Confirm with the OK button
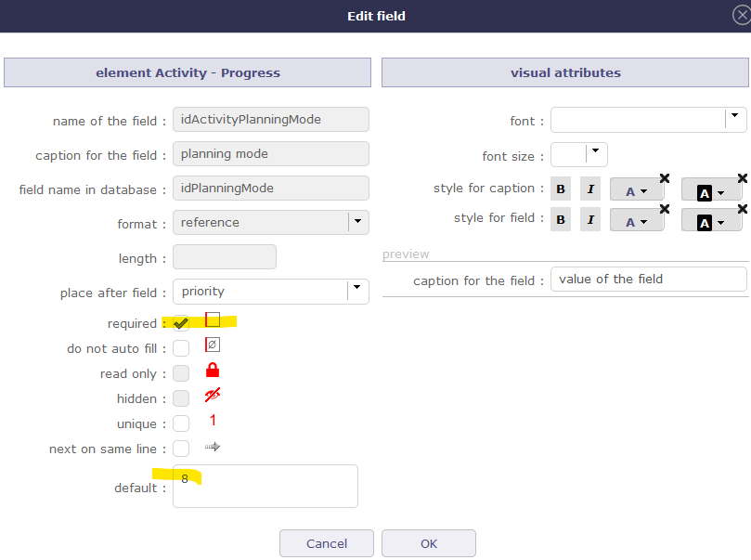Image resolution: width=751 pixels, height=560 pixels. click(429, 543)
